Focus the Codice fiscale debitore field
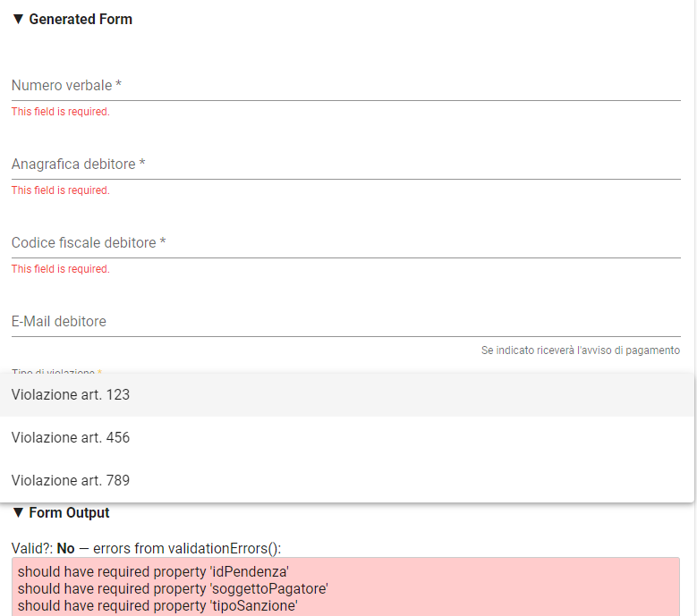Viewport: 697px width, 616px height. (x=346, y=243)
